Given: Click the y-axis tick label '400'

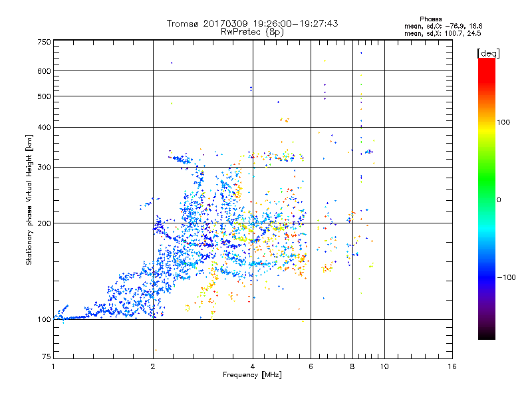Looking at the screenshot, I should 44,127.
